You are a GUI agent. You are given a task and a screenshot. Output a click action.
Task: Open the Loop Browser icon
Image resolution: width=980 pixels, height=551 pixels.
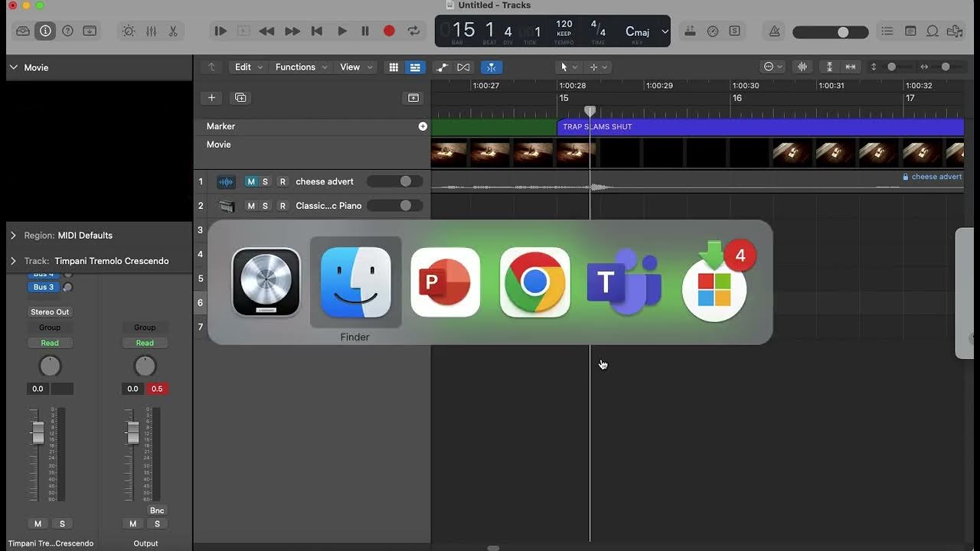[x=933, y=31]
